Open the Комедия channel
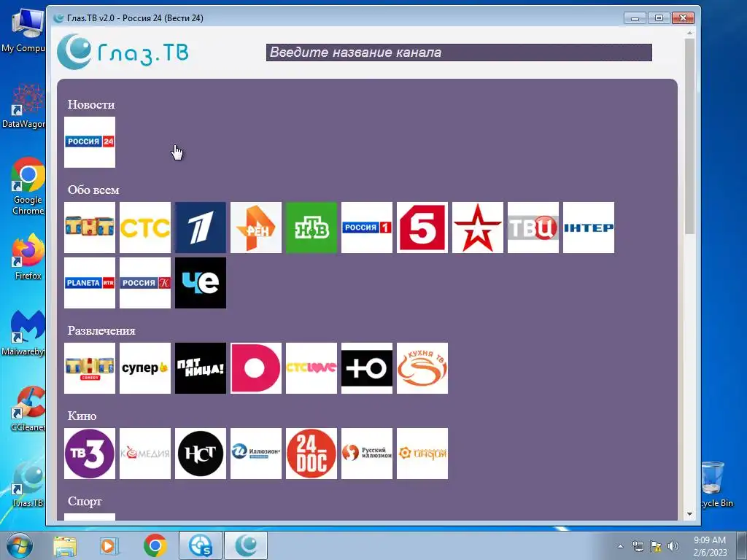Image resolution: width=747 pixels, height=560 pixels. [145, 454]
